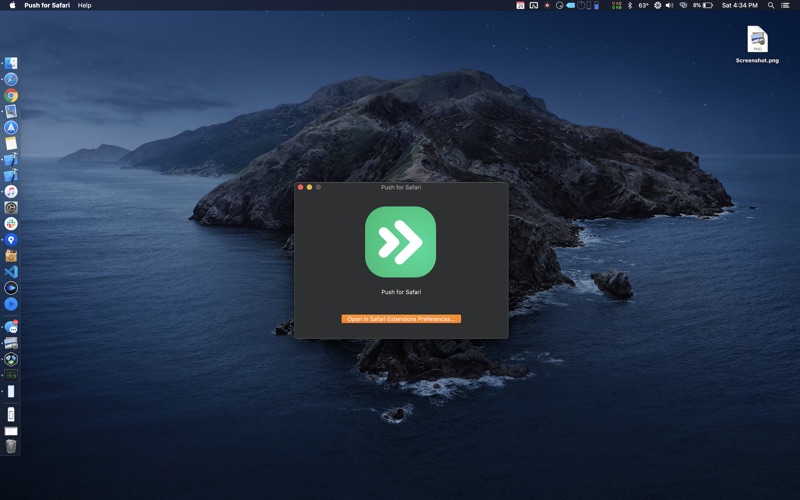Open Preview from the Dock
This screenshot has width=800, height=500.
pyautogui.click(x=11, y=111)
